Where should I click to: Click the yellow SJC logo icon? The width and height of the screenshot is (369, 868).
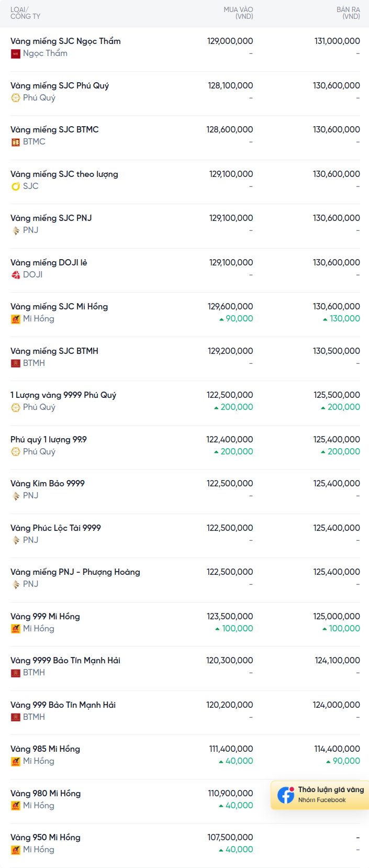(16, 186)
